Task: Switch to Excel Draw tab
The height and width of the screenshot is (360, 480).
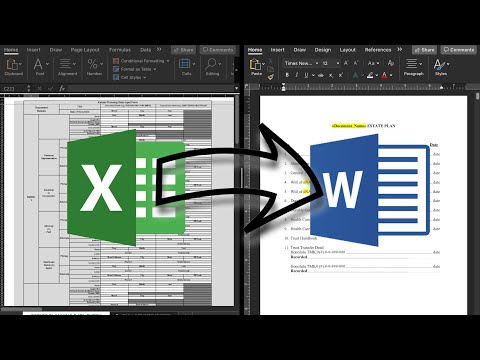Action: click(x=56, y=50)
